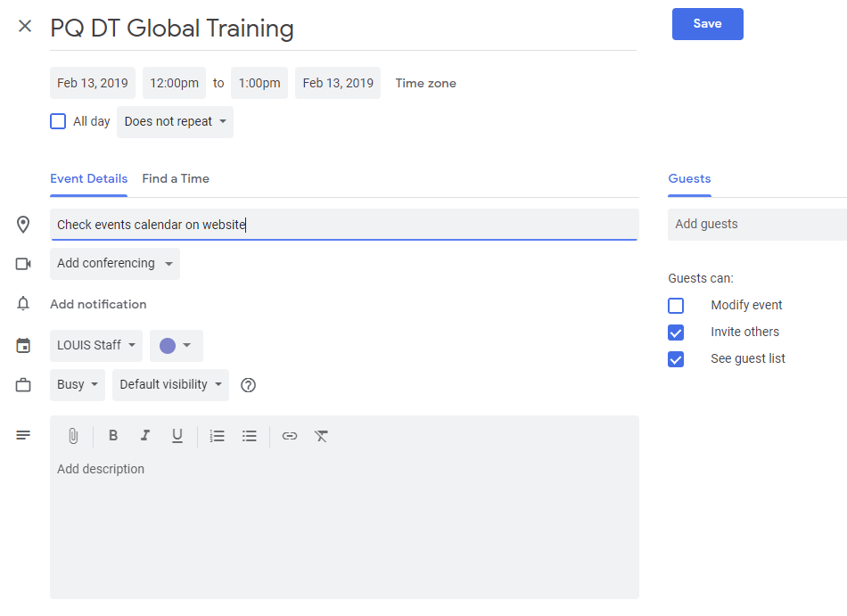
Task: Expand the Does not repeat dropdown
Action: (x=175, y=122)
